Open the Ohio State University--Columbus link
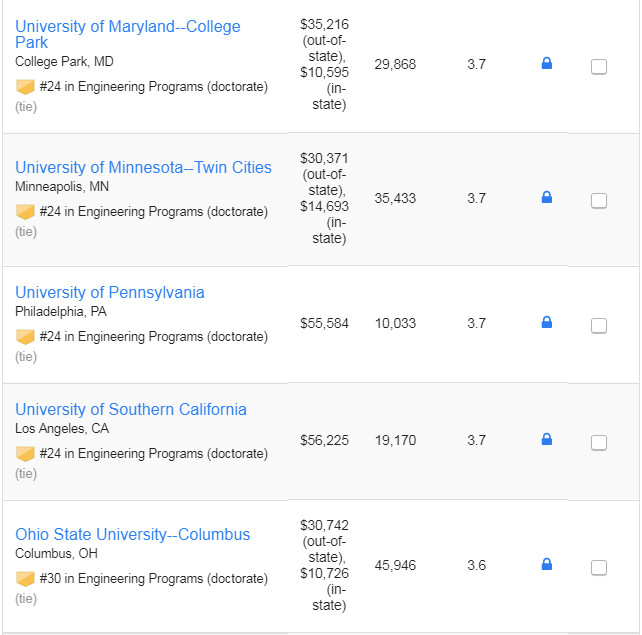The image size is (642, 635). tap(133, 535)
